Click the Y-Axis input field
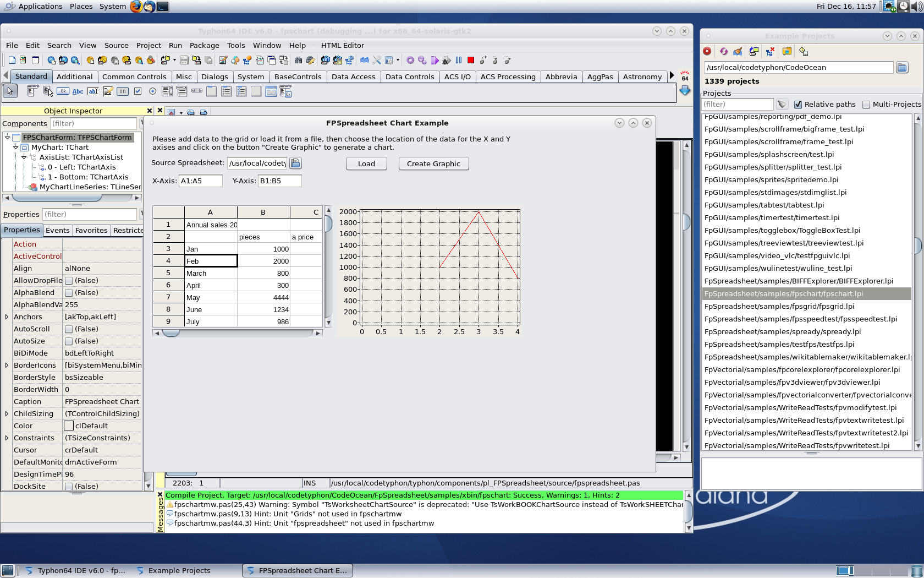924x578 pixels. coord(280,181)
